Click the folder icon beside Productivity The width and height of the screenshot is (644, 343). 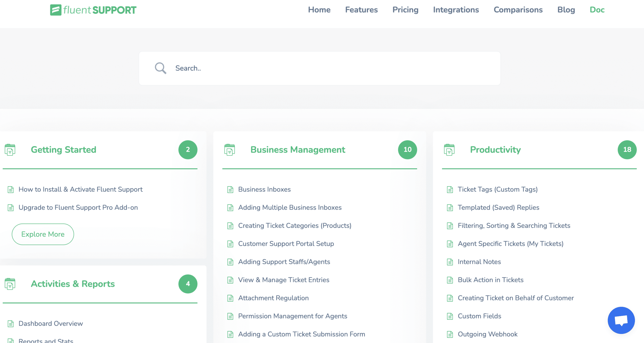[450, 150]
